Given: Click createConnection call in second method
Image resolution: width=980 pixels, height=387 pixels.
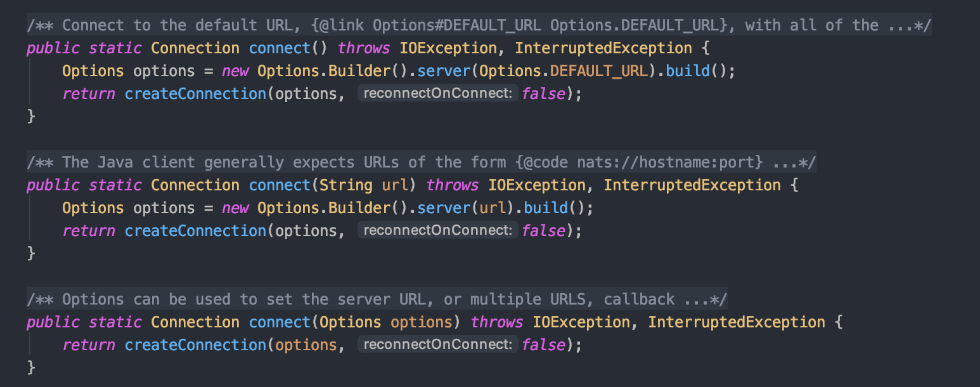Looking at the screenshot, I should click(x=196, y=231).
